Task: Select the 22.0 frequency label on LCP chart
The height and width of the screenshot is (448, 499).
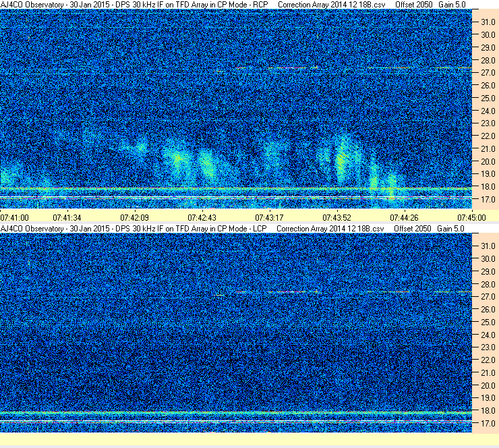Action: 488,360
